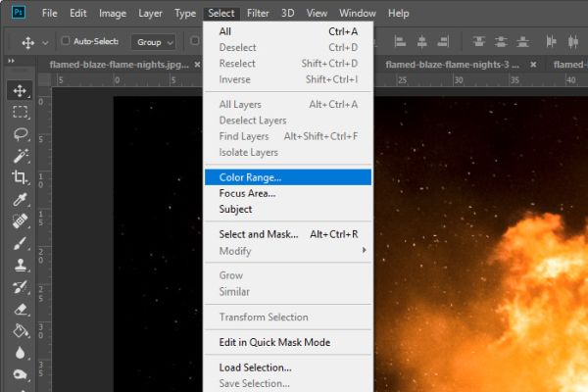588x392 pixels.
Task: Expand the Move tool preset arrow
Action: tap(45, 43)
